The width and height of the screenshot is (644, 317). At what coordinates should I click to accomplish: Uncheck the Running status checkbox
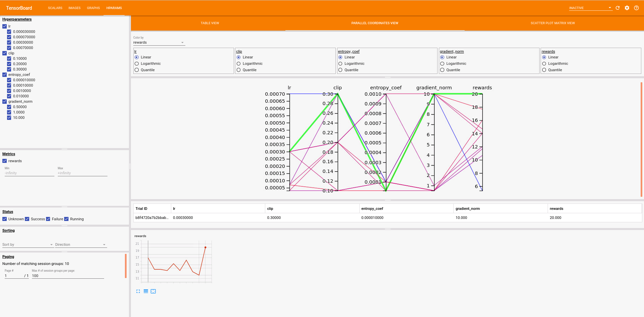(66, 219)
